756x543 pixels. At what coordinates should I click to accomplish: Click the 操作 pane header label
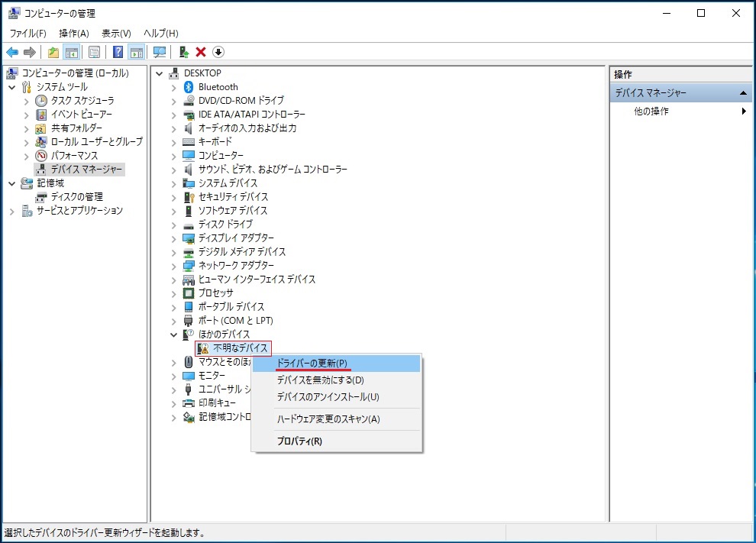[622, 74]
